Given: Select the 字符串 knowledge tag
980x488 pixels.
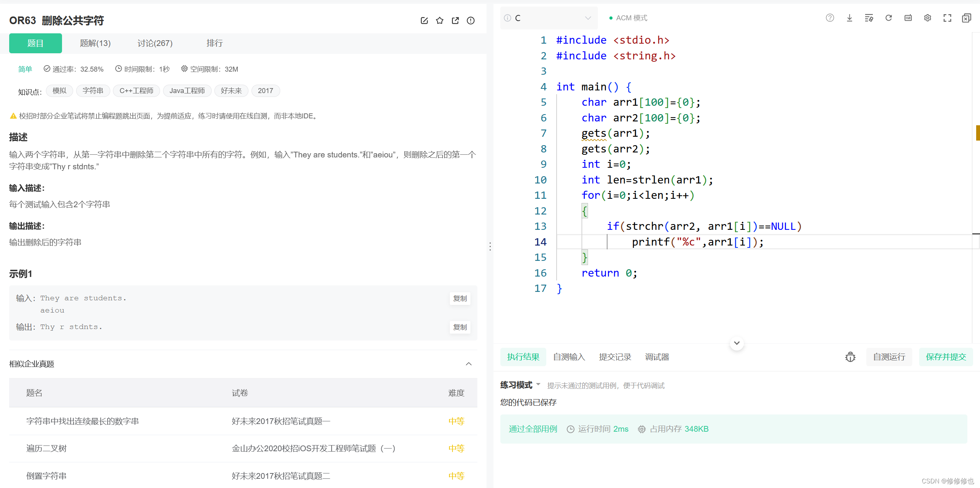Looking at the screenshot, I should pos(93,91).
